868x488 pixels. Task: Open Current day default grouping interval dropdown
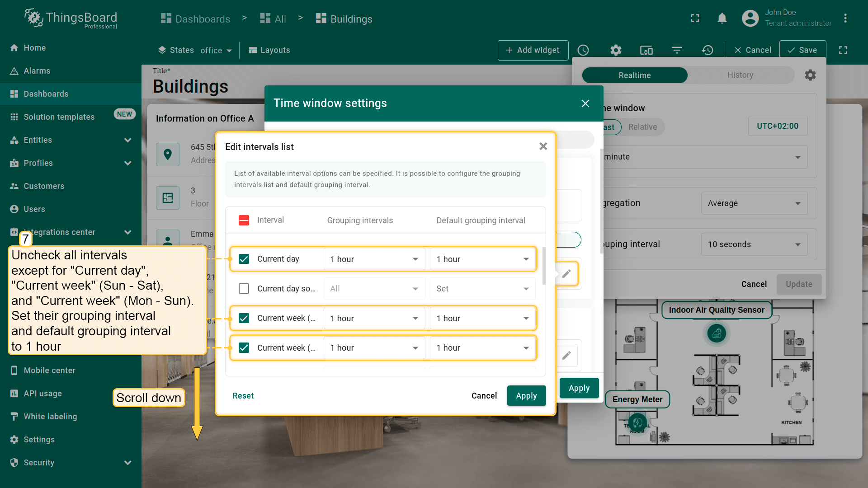pyautogui.click(x=482, y=259)
